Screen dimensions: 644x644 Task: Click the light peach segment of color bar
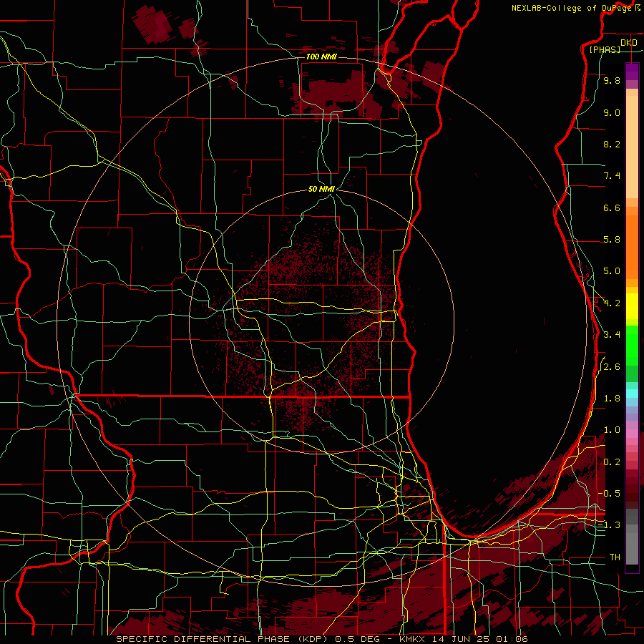pyautogui.click(x=632, y=147)
